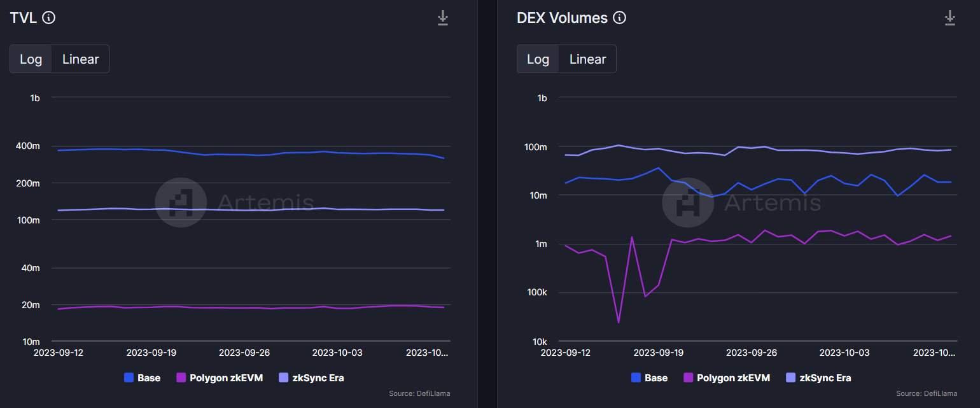
Task: Download the DEX Volumes chart
Action: click(950, 18)
